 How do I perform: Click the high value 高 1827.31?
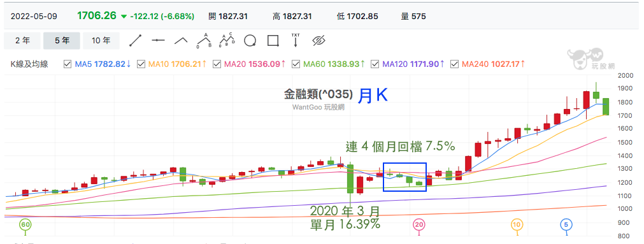point(292,17)
